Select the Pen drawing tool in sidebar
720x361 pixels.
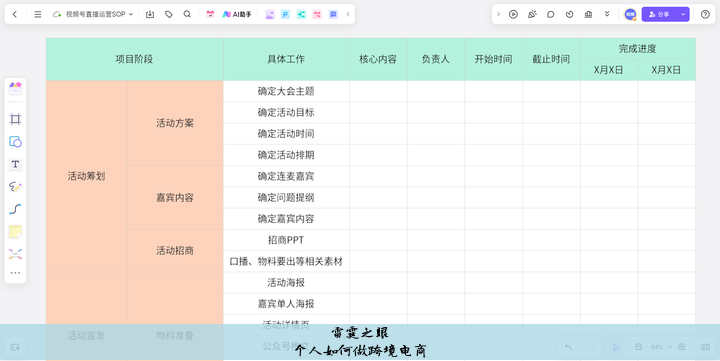click(15, 186)
